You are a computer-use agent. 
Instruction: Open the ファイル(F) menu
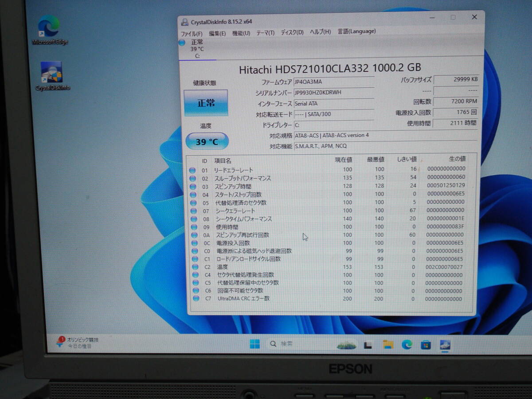[192, 34]
